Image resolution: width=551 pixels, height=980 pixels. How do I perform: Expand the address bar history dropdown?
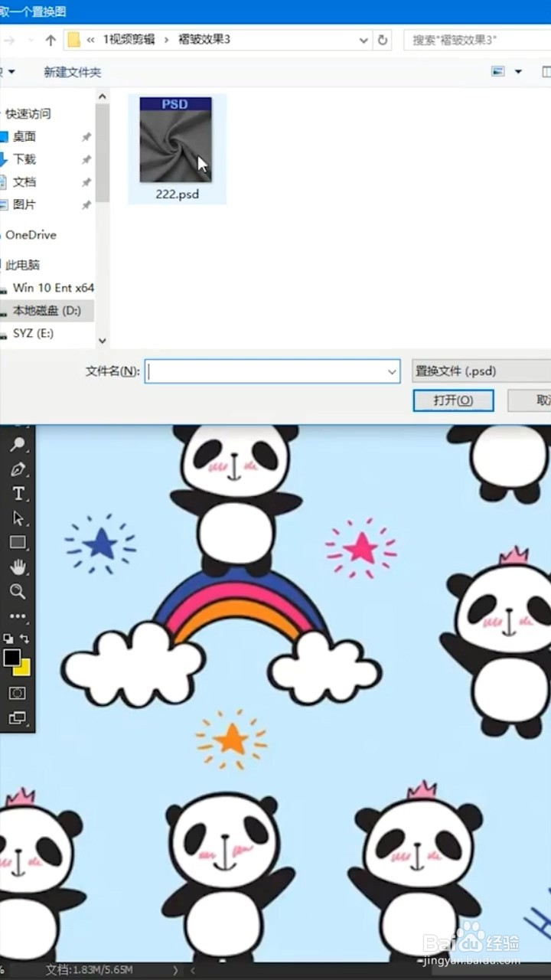(362, 40)
